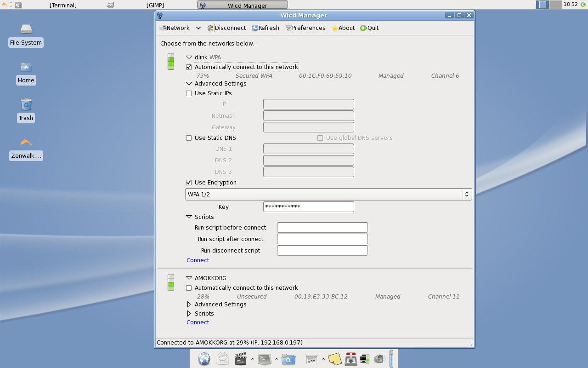The image size is (588, 368).
Task: Collapse the AMOKKORG network entry
Action: point(189,278)
